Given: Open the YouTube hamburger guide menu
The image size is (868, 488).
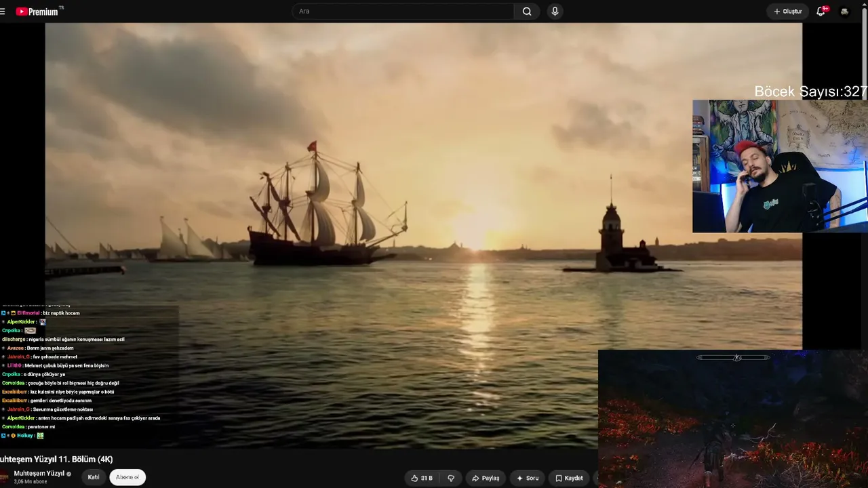Looking at the screenshot, I should (x=3, y=12).
